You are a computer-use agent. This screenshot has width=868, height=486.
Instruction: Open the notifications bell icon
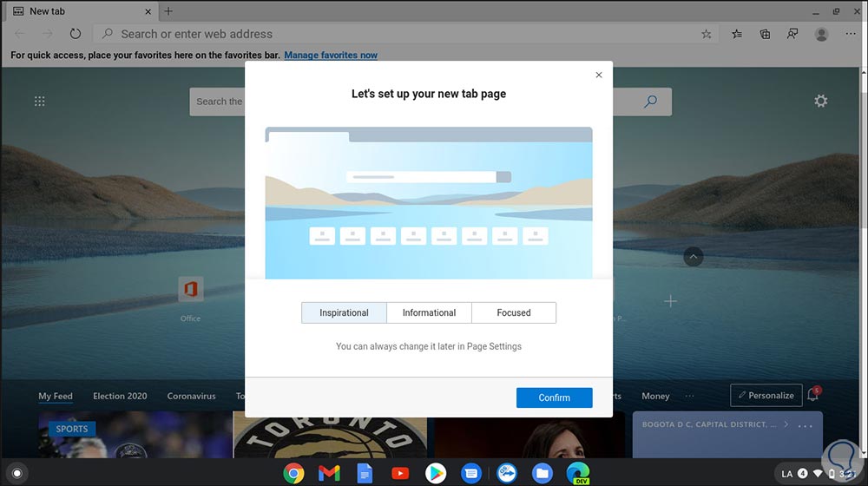coord(812,394)
